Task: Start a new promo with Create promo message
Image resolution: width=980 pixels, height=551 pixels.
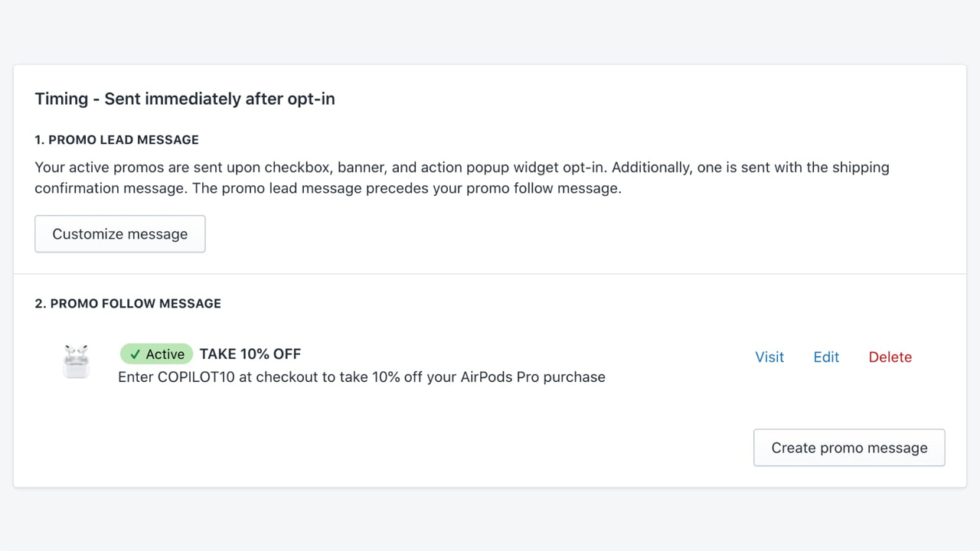Action: coord(848,447)
